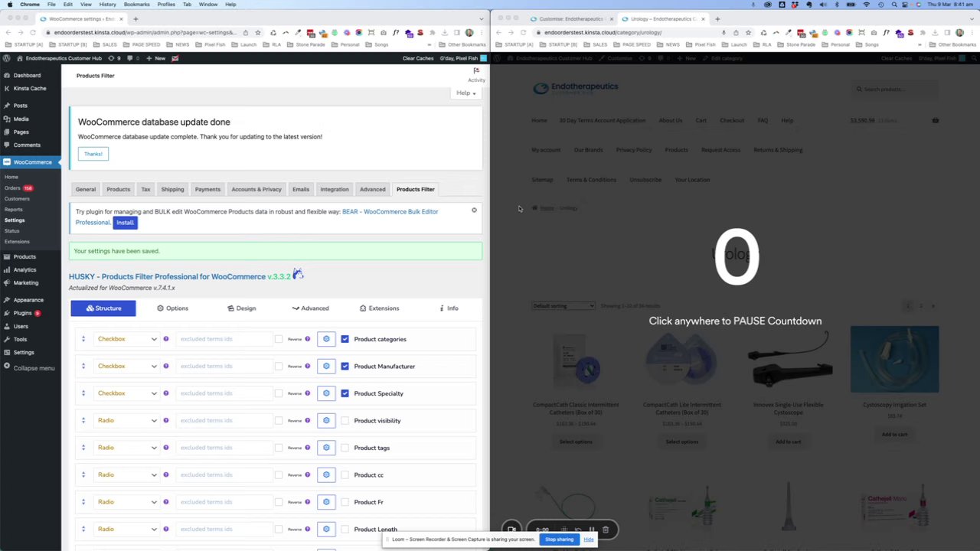Image resolution: width=980 pixels, height=551 pixels.
Task: Open Radio type dropdown for Product Length
Action: pyautogui.click(x=127, y=529)
